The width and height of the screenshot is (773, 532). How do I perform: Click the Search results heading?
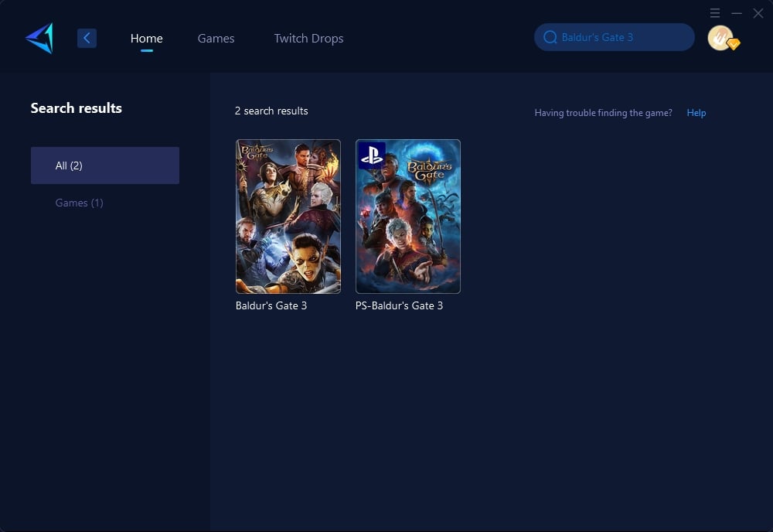(x=76, y=108)
